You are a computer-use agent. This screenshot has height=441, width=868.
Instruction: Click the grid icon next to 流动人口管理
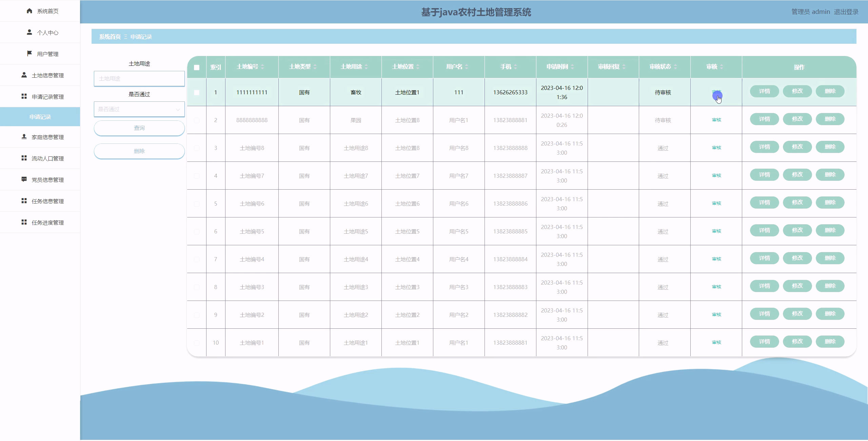pos(24,158)
